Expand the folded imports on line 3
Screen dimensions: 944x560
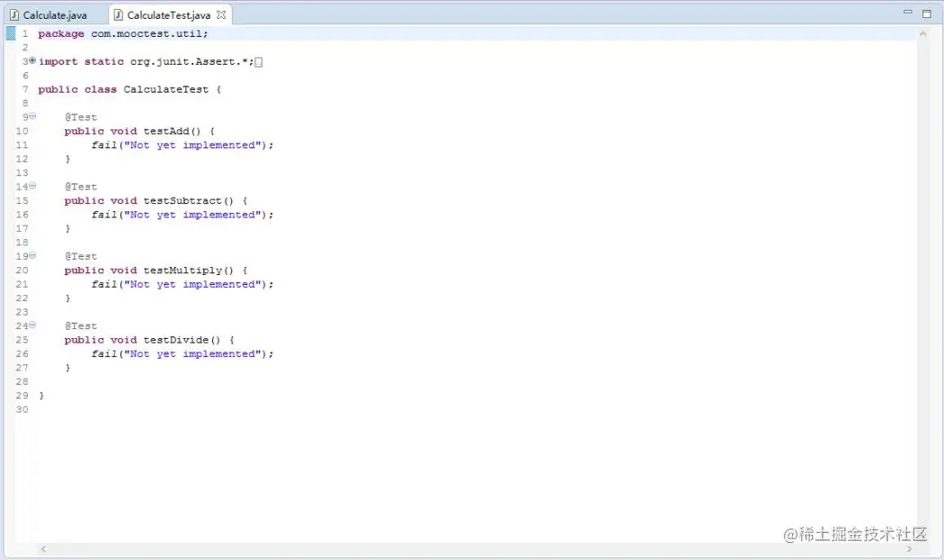click(32, 61)
